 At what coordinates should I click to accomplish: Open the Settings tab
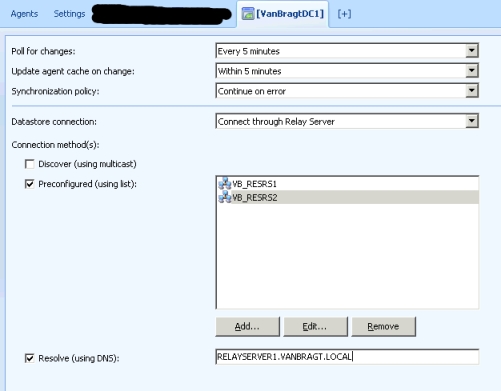click(69, 14)
